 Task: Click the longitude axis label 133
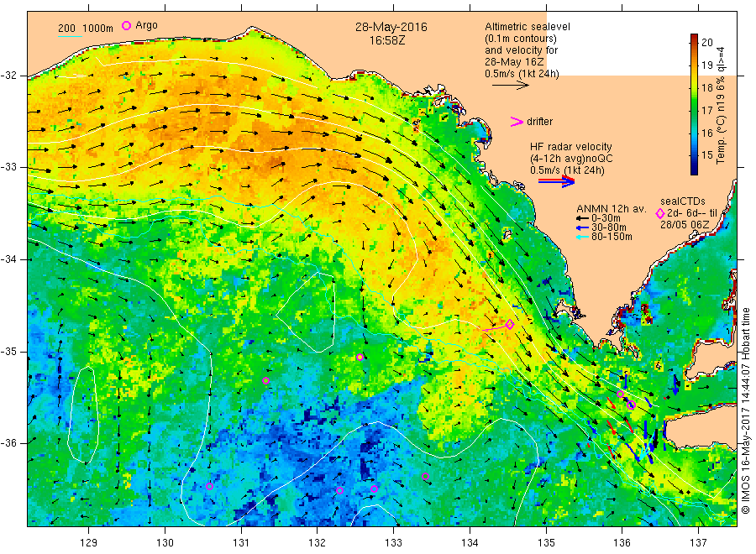[393, 543]
